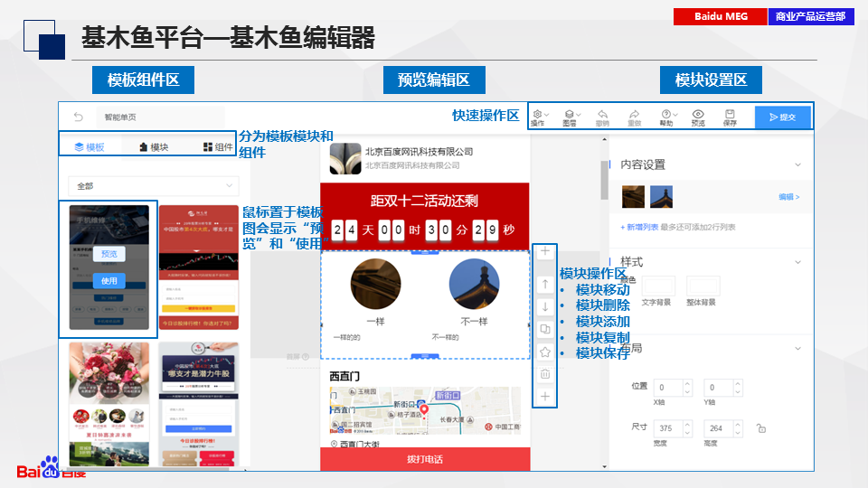Viewport: 868px width, 488px height.
Task: Collapse the 布局 section chevron
Action: [797, 349]
